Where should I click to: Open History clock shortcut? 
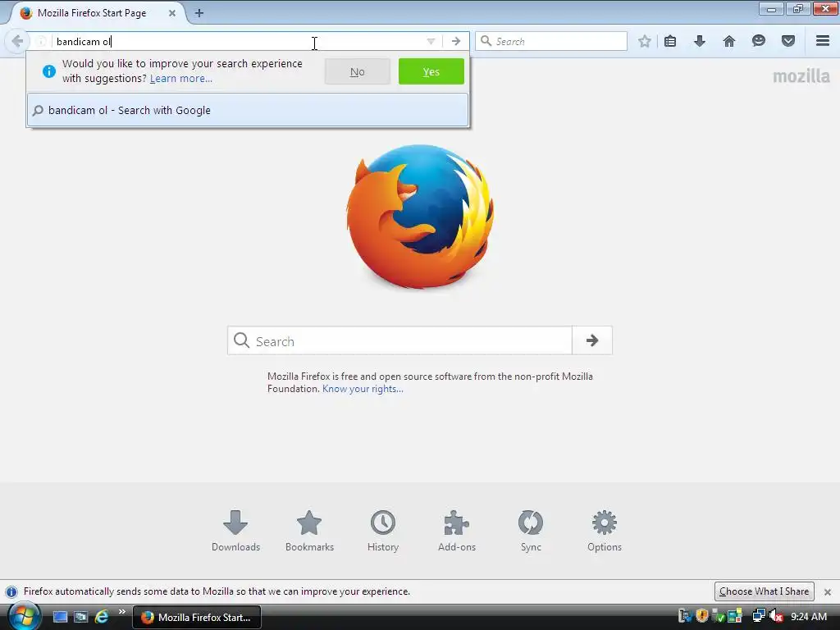383,531
